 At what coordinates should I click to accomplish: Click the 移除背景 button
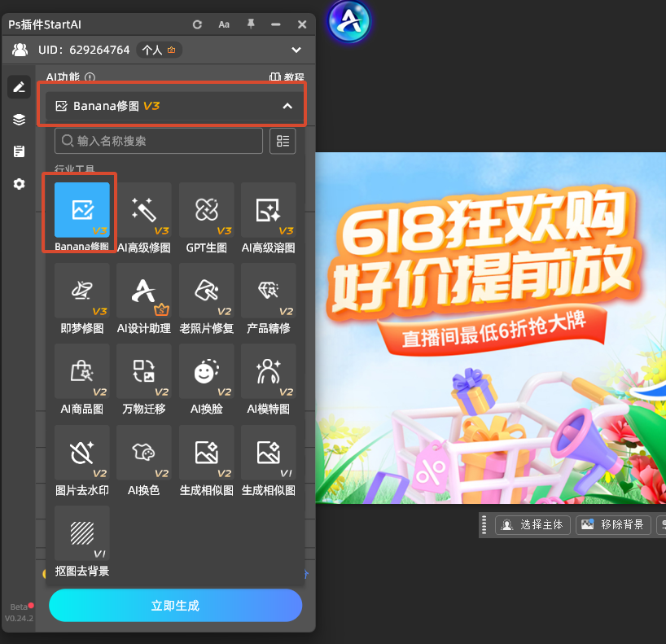[x=613, y=525]
